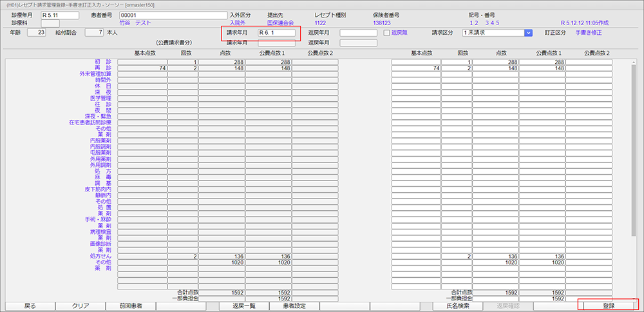644x312 pixels.
Task: Click the 返戻年月 input field
Action: point(358,32)
